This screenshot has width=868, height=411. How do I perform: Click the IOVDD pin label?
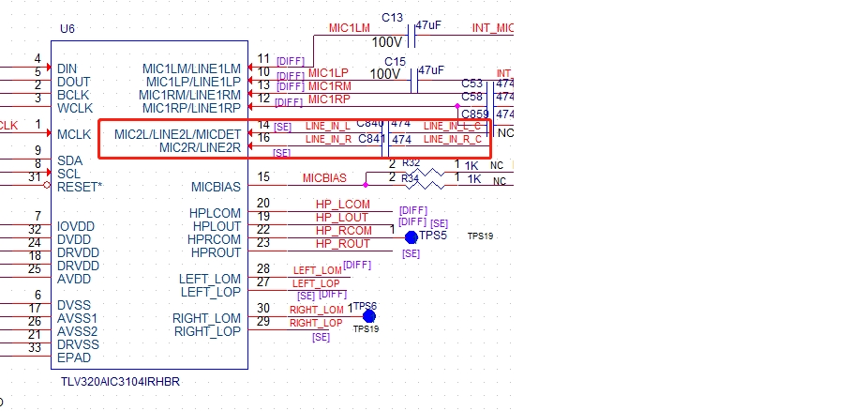76,226
